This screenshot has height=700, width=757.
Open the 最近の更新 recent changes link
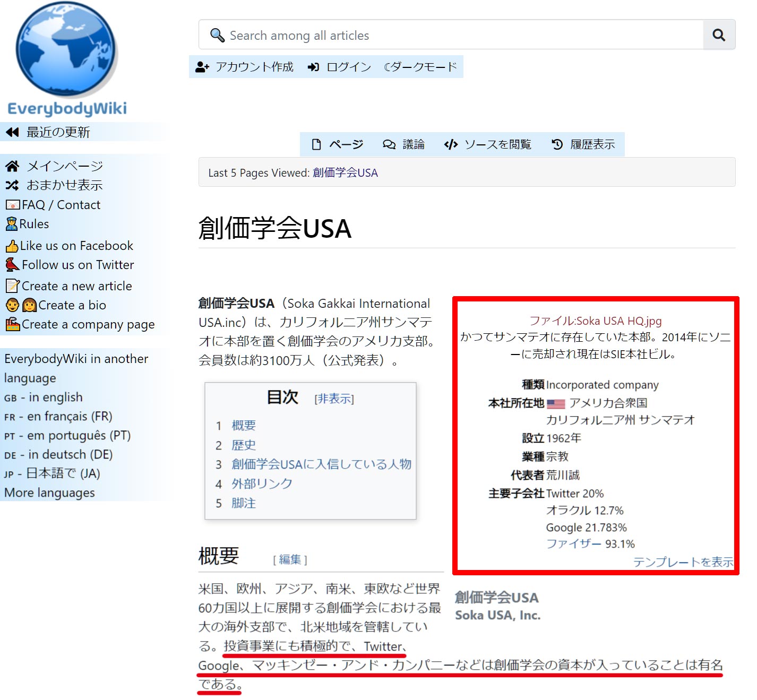click(58, 132)
